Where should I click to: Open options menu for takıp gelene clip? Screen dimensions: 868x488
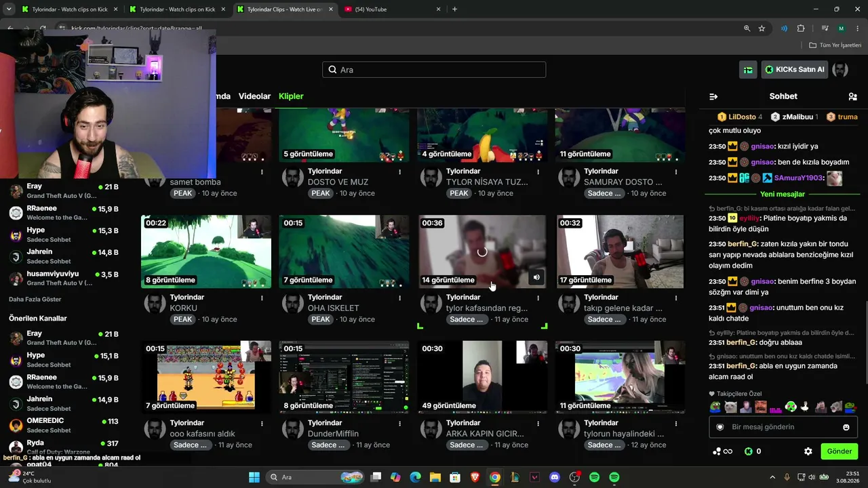tap(676, 298)
